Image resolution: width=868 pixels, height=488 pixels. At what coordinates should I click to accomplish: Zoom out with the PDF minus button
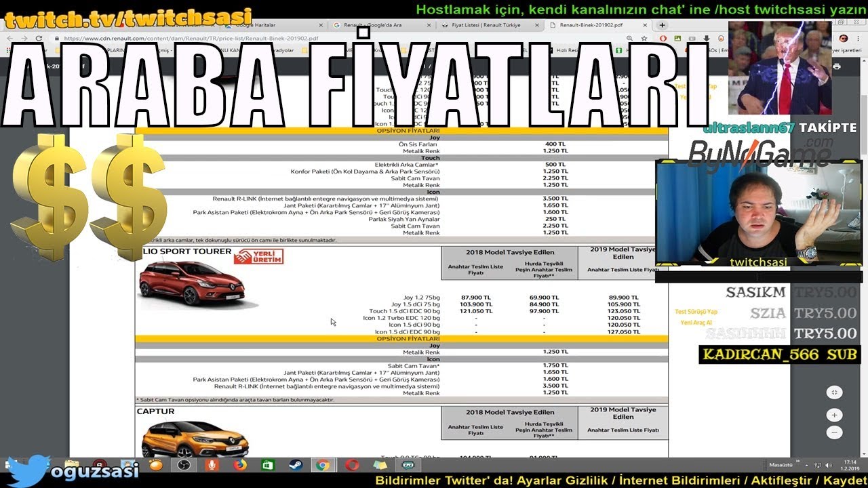point(835,432)
